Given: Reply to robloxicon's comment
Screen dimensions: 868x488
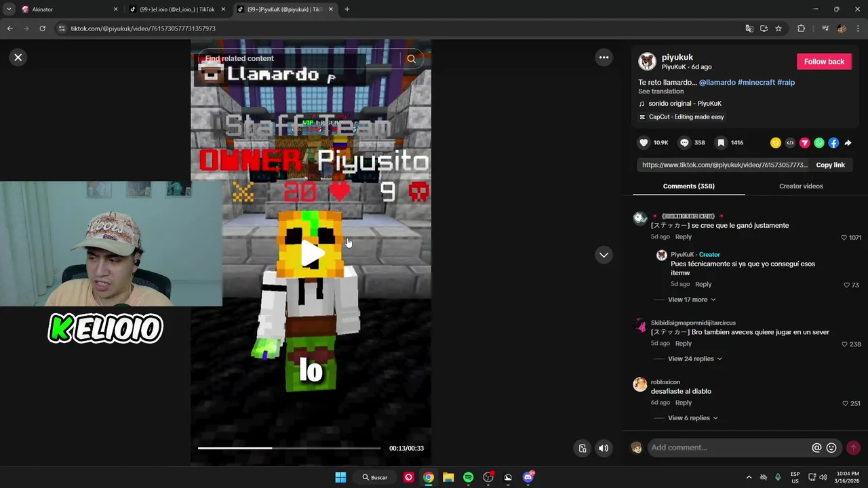Looking at the screenshot, I should (683, 403).
